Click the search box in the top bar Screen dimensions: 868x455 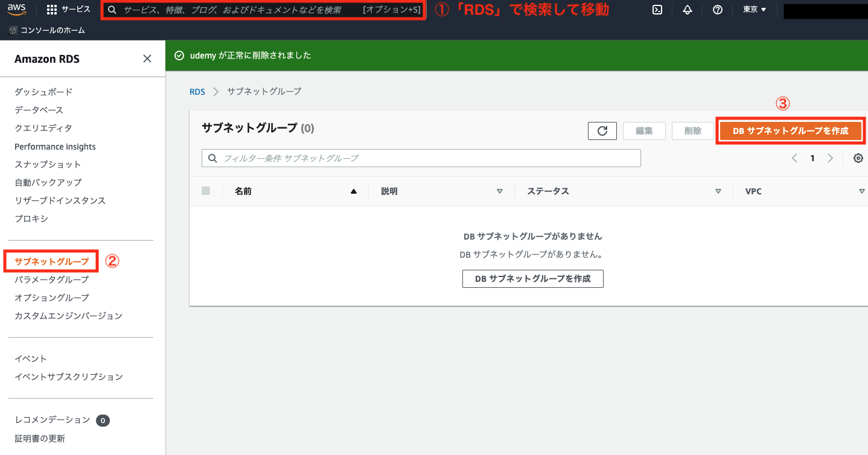coord(263,10)
